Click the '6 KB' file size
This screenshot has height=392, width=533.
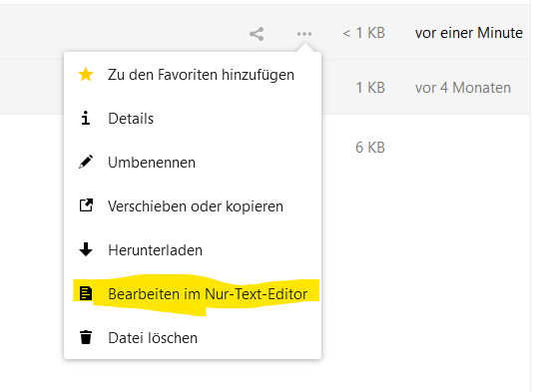[370, 148]
